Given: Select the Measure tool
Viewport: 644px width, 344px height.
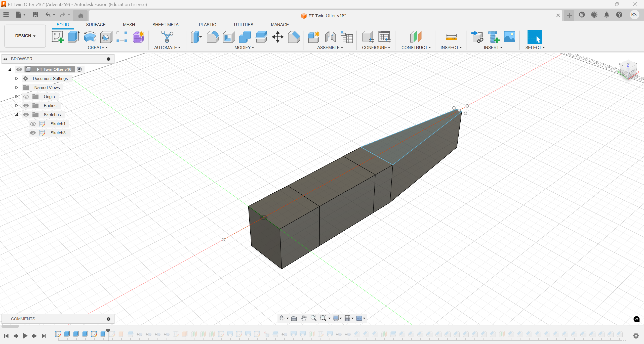Looking at the screenshot, I should coord(451,37).
